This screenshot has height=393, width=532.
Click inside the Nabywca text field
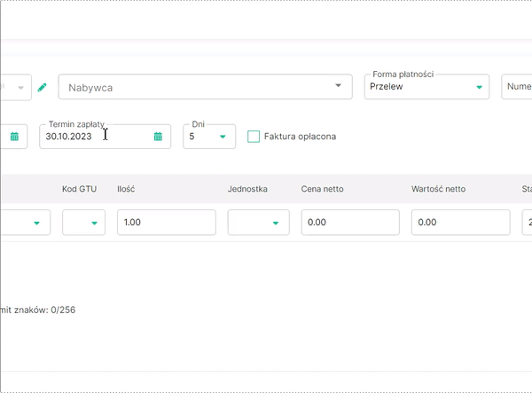195,87
